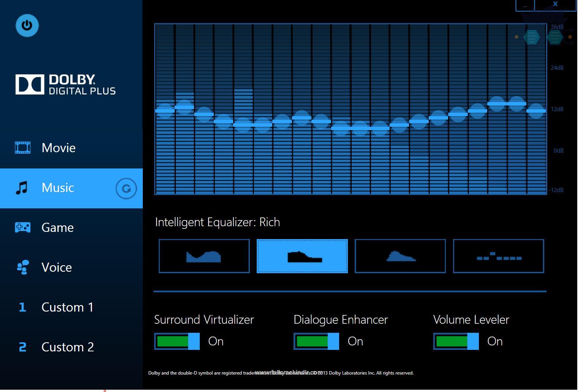Close the Dolby window with X
Screen dimensions: 578x392
555,5
